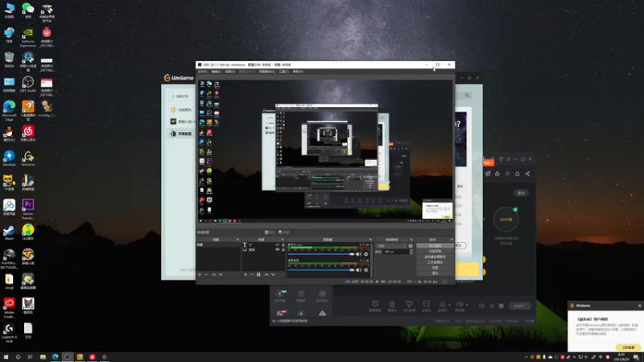This screenshot has height=362, width=644.
Task: Move source down in the Sources list
Action: click(x=273, y=274)
